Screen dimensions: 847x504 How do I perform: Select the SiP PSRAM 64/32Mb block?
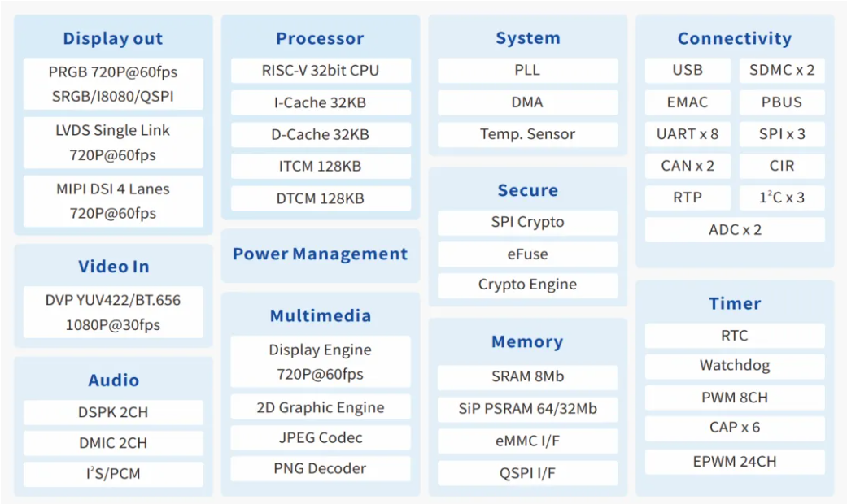[527, 409]
